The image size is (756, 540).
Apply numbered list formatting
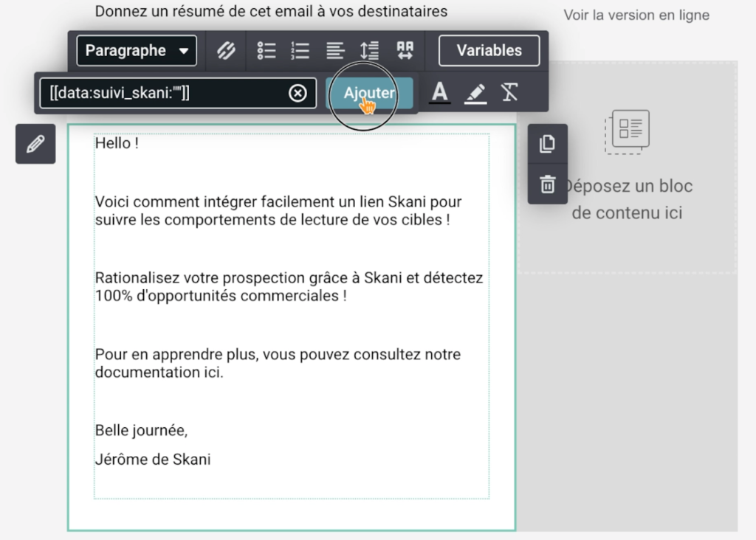click(300, 51)
